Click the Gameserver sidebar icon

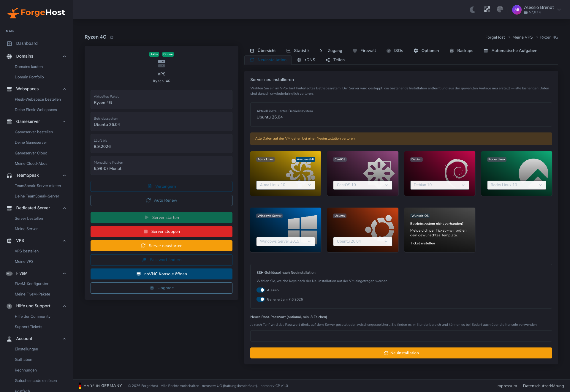tap(9, 121)
